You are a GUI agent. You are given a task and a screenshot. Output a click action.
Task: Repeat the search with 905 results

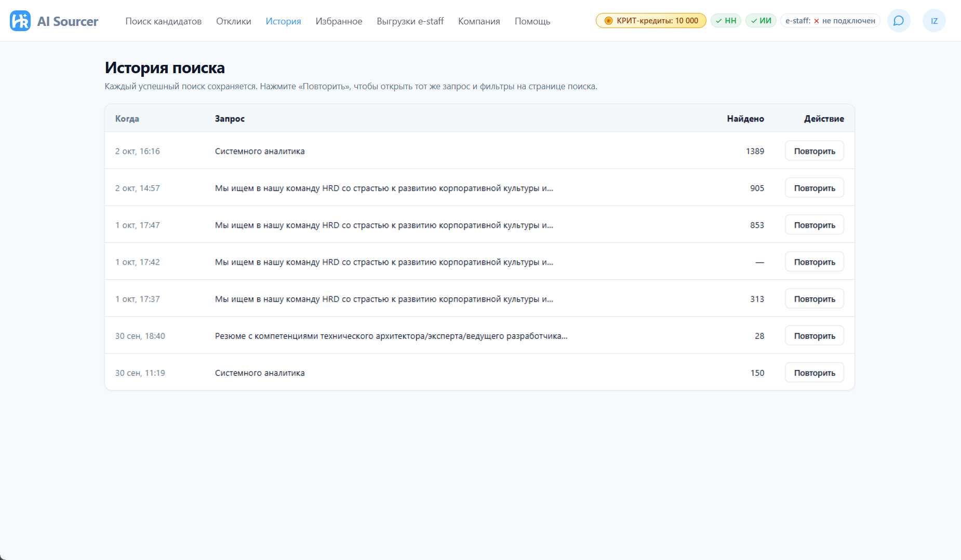[814, 188]
